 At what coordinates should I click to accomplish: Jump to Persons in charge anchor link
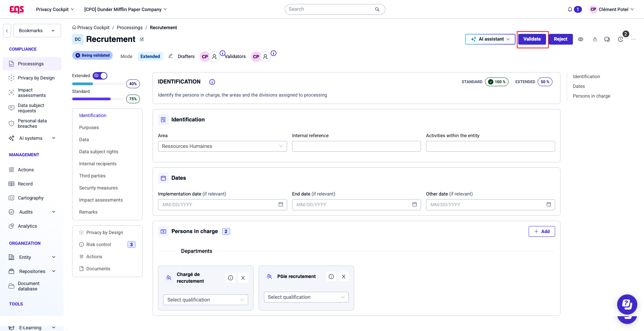591,96
